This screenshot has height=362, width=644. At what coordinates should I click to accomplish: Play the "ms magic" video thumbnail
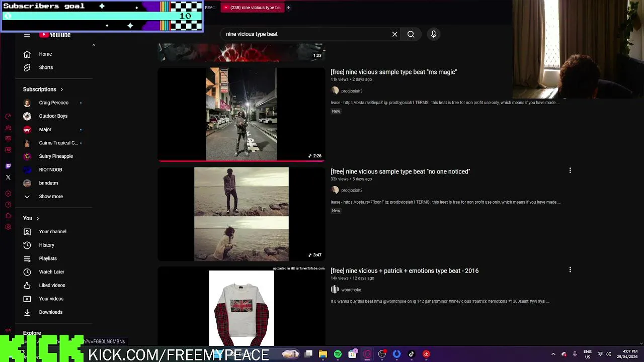242,114
